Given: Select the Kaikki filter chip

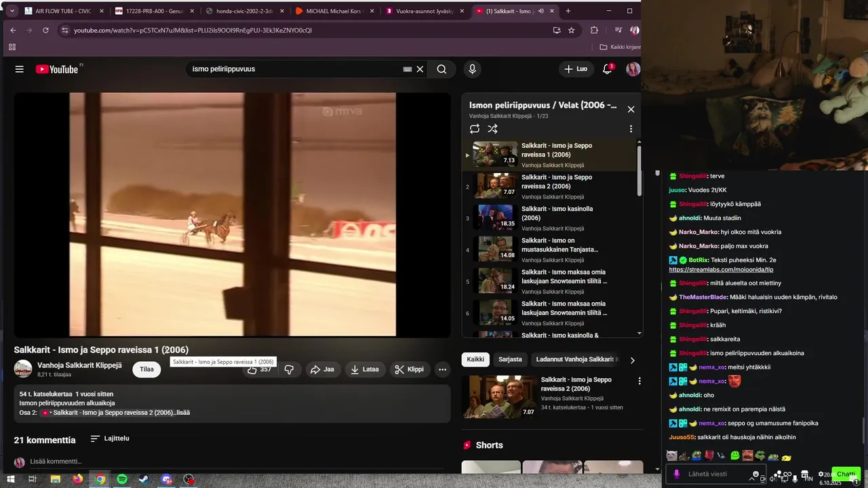Looking at the screenshot, I should (475, 359).
